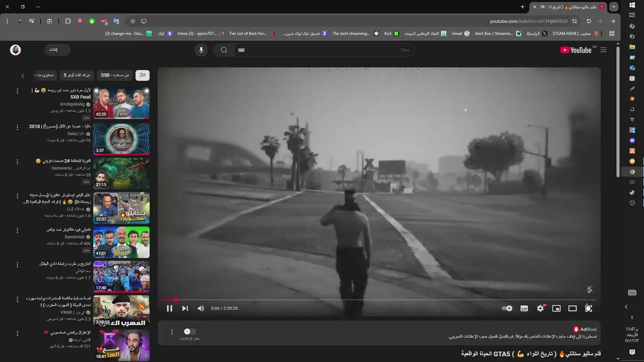Open the Dalia 3:37 video thumbnail
This screenshot has width=644, height=362.
[121, 138]
